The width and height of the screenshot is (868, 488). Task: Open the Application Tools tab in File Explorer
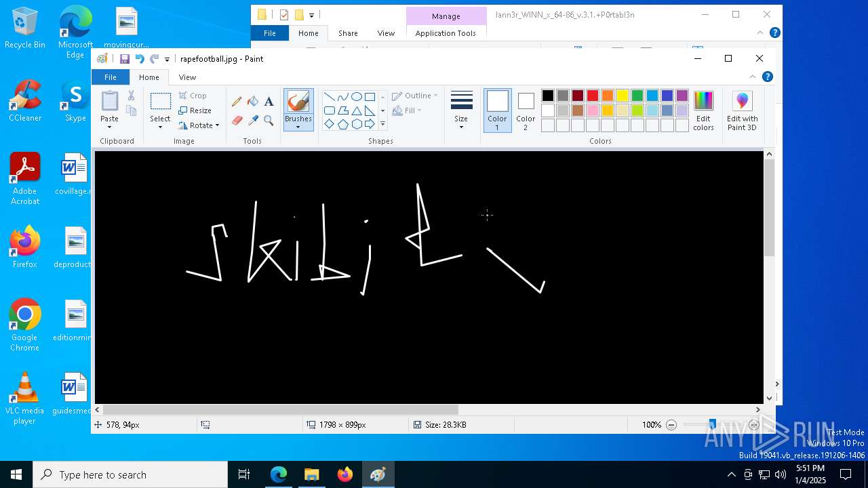coord(446,33)
